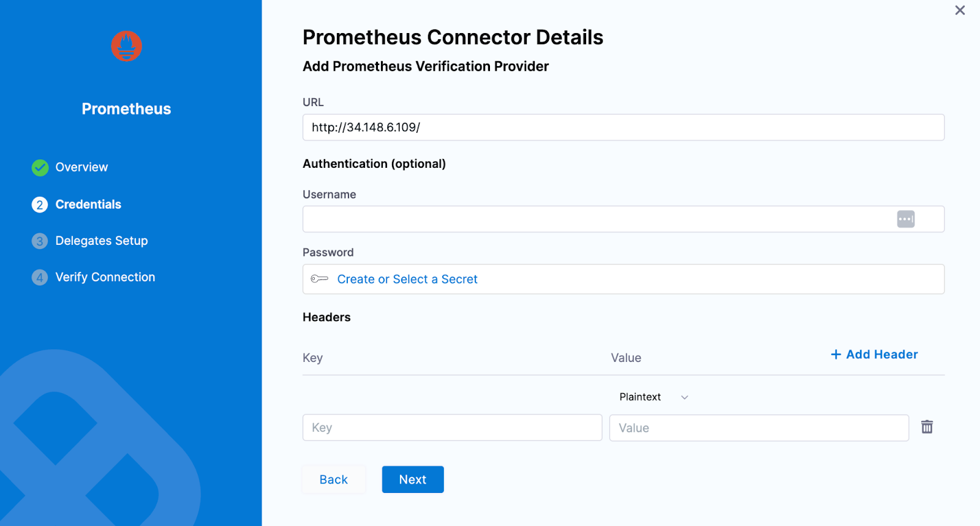Select the green checkmark beside Overview
The width and height of the screenshot is (980, 526).
(39, 167)
